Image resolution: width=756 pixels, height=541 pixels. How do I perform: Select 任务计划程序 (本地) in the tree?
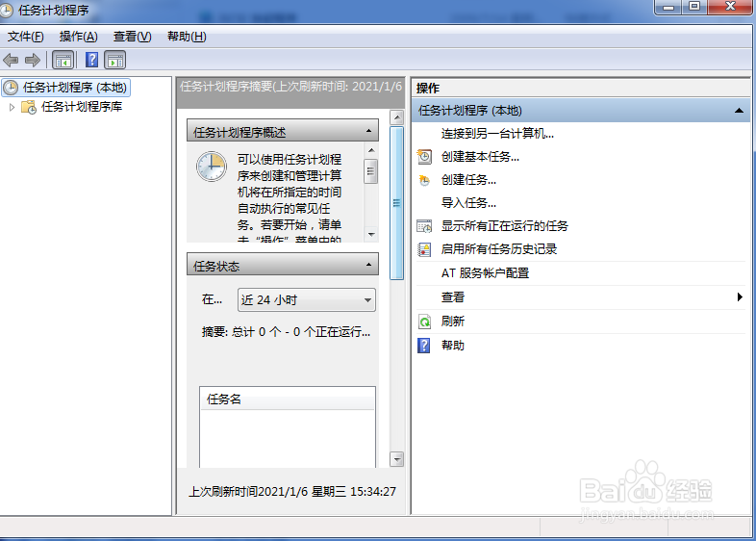[x=66, y=88]
